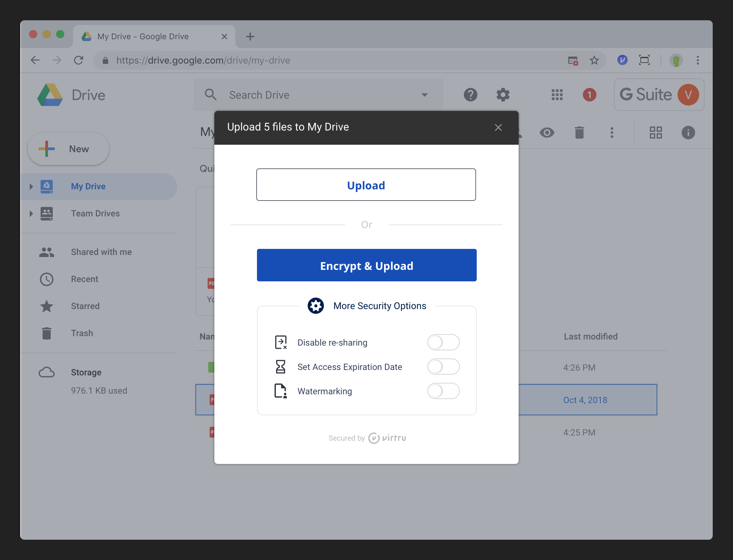Show the details info panel
This screenshot has width=733, height=560.
click(x=688, y=133)
